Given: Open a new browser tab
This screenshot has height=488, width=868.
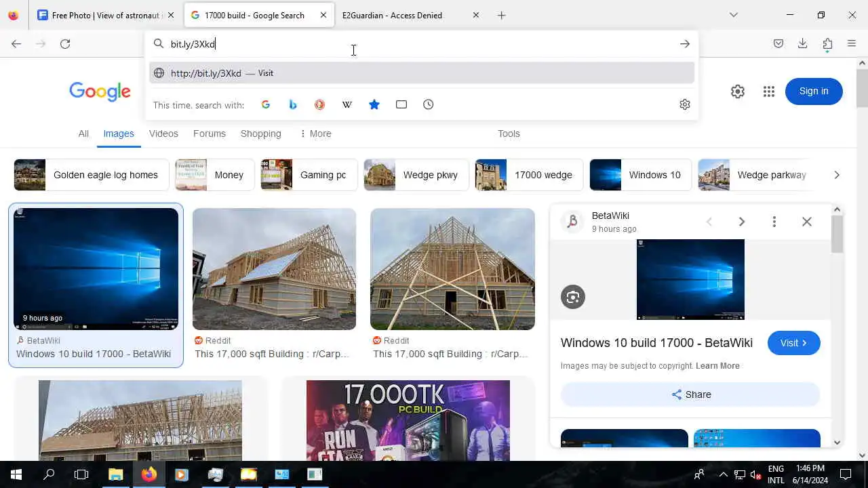Looking at the screenshot, I should (x=502, y=15).
